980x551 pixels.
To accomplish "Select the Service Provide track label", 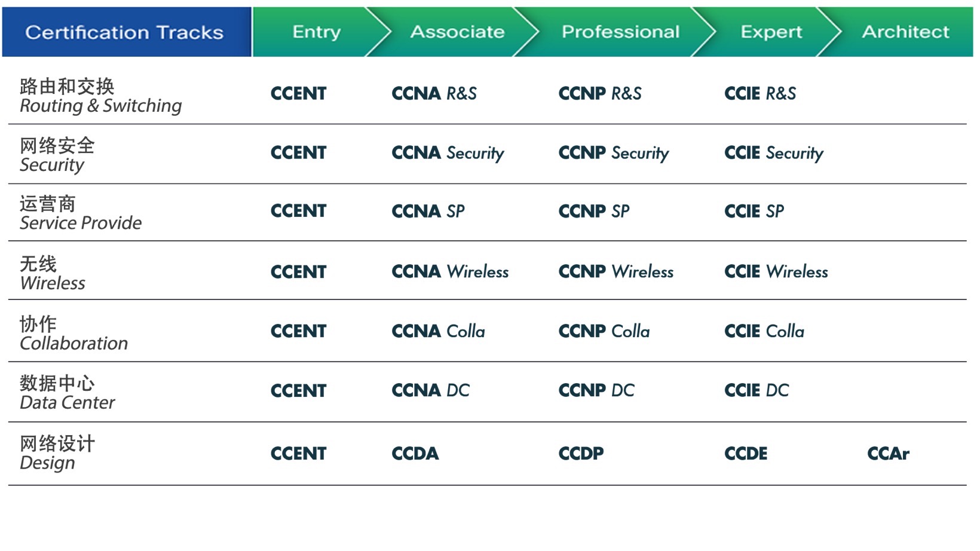I will point(81,213).
